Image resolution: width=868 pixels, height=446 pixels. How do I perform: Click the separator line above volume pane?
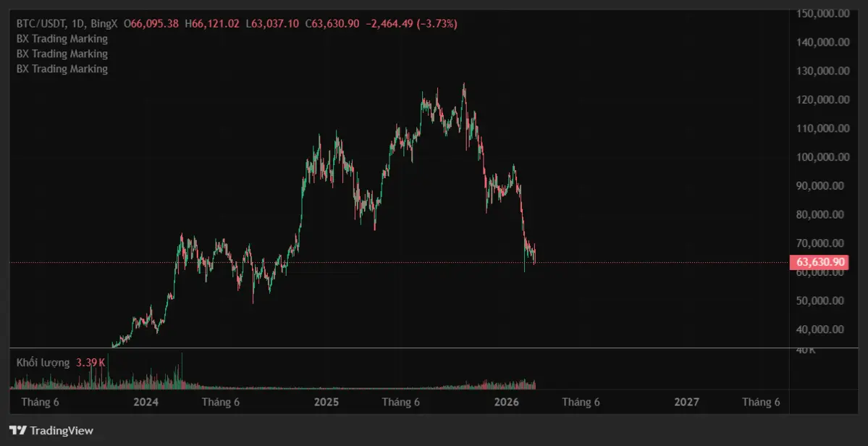point(398,348)
